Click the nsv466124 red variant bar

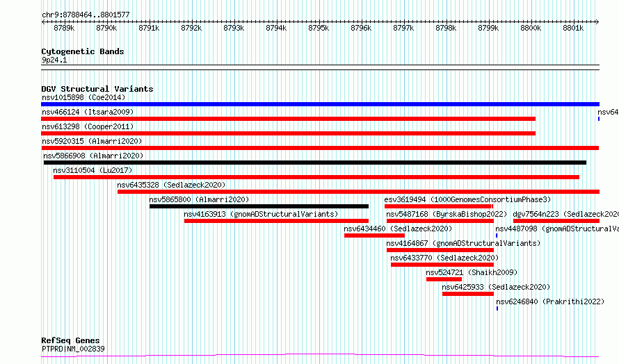[288, 119]
